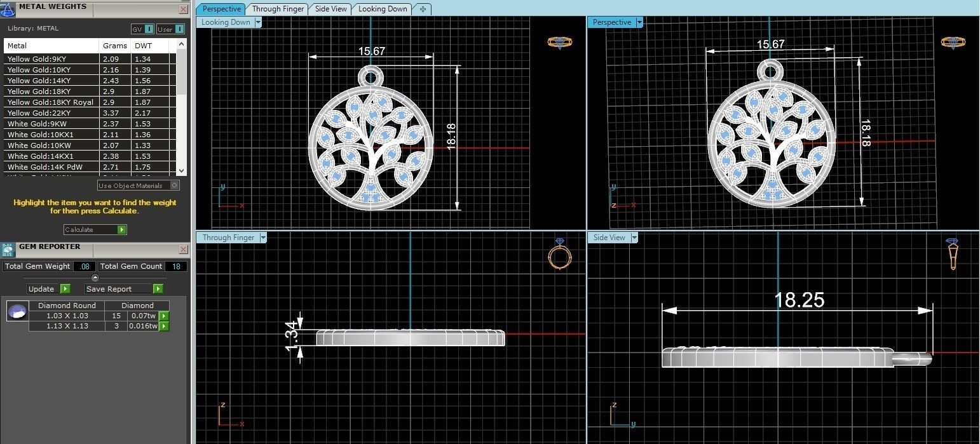Click the Total Gem Count value field
Image resolution: width=980 pixels, height=444 pixels.
click(176, 267)
